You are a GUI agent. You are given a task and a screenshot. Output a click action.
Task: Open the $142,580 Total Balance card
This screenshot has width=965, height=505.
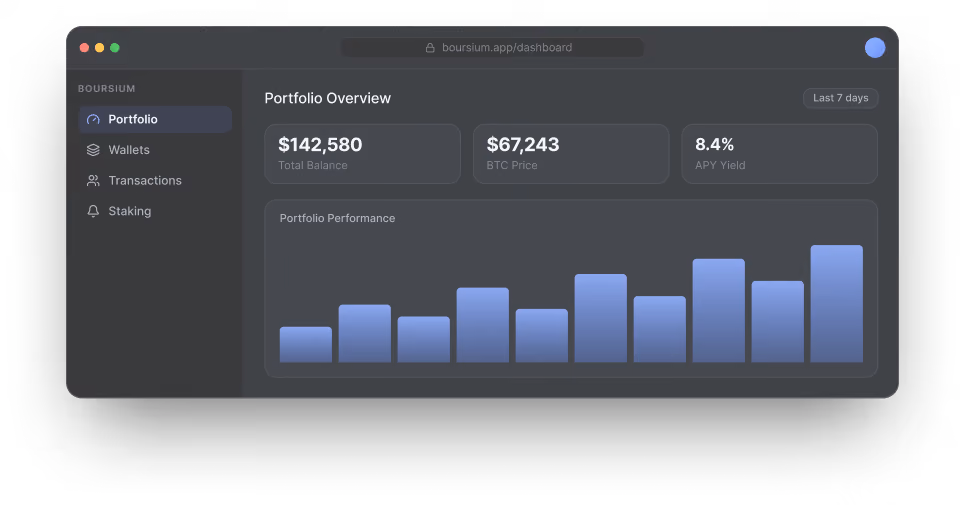362,154
